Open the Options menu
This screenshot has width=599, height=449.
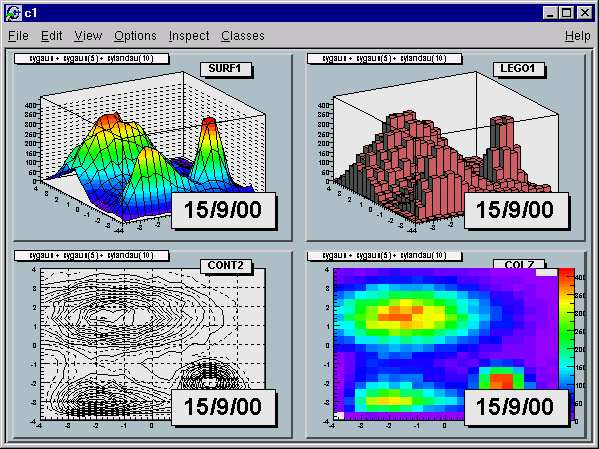[x=135, y=36]
